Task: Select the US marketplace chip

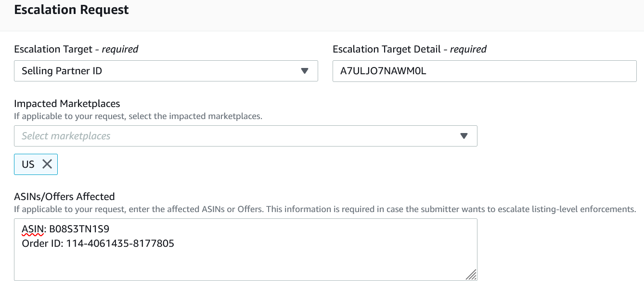Action: (x=36, y=164)
